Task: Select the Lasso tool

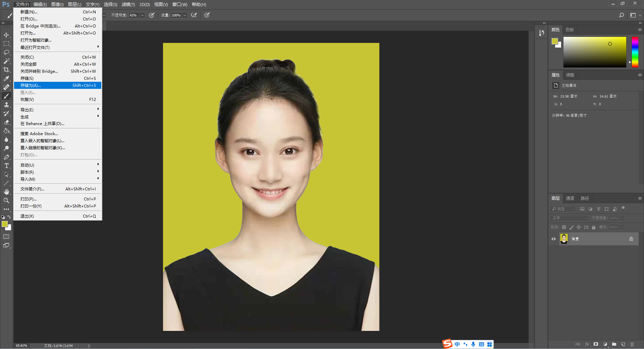Action: [x=6, y=52]
